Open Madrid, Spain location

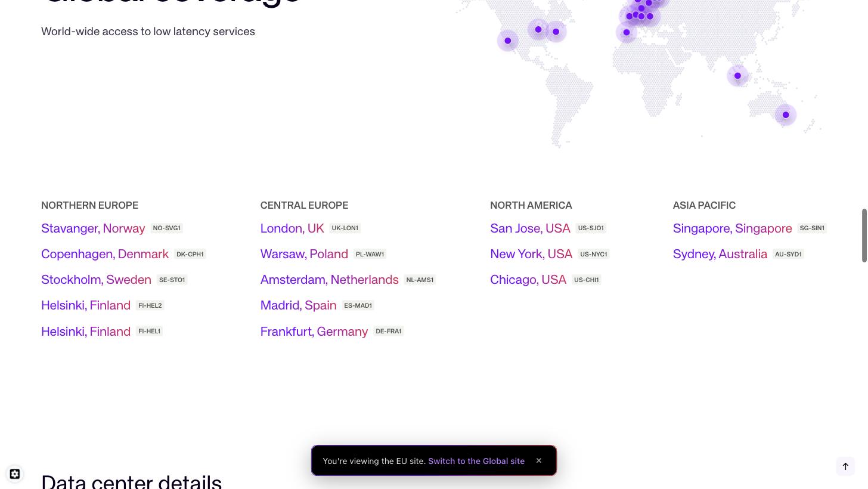[x=299, y=305]
